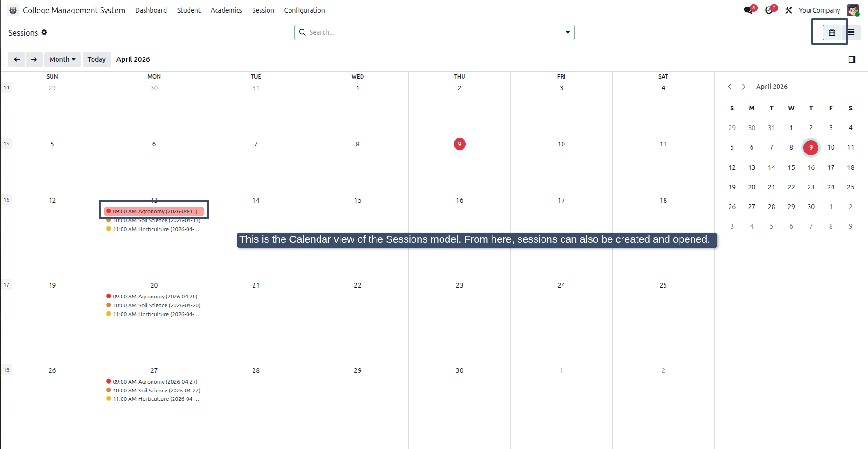Switch to the calendar view icon

pyautogui.click(x=832, y=32)
